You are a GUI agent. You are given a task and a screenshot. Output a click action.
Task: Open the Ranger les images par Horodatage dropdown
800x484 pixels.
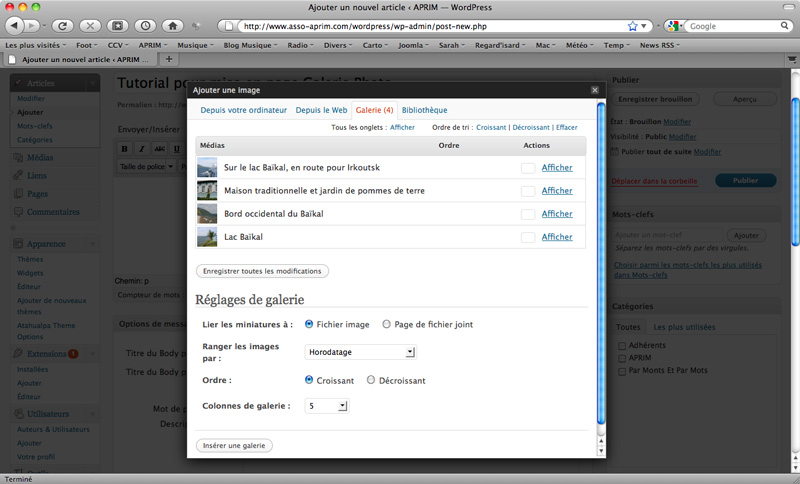pos(361,352)
